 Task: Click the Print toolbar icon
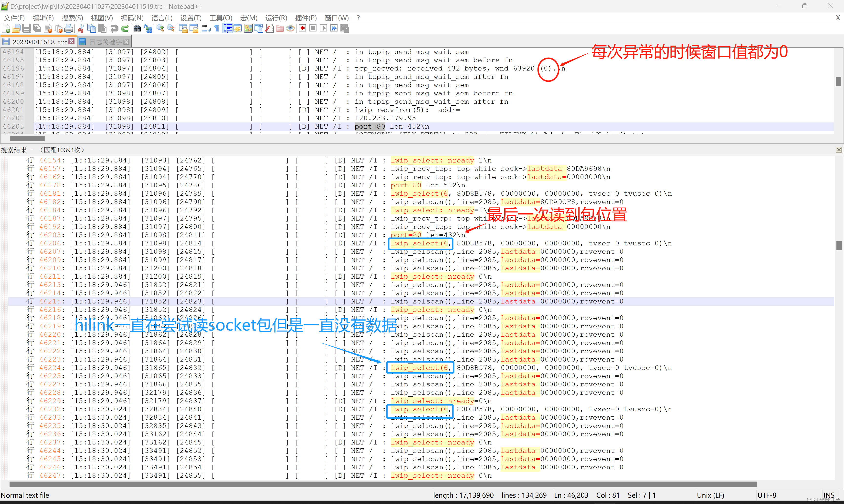coord(69,29)
